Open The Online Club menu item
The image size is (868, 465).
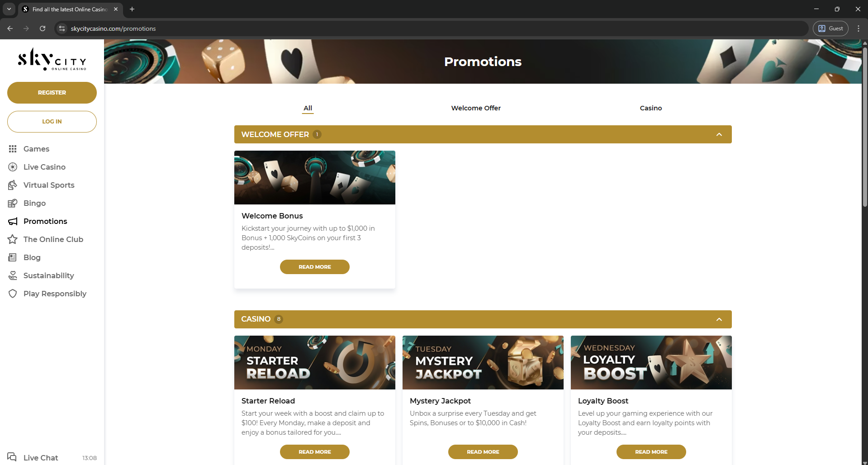pyautogui.click(x=53, y=239)
